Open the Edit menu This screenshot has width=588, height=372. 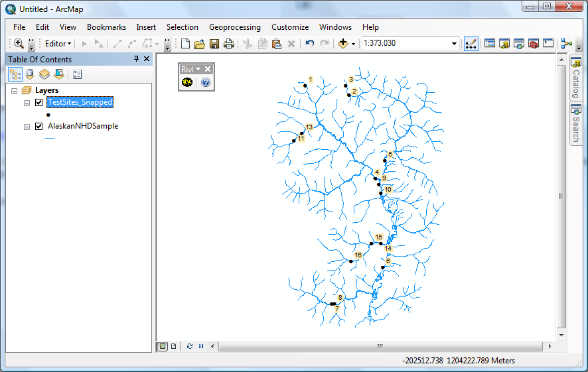(42, 27)
